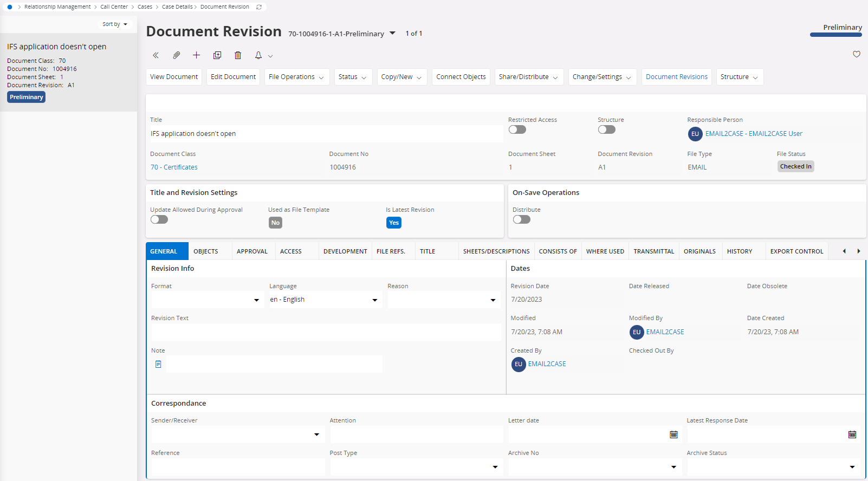Navigate to Case Details breadcrumb
Viewport: 868px width, 481px height.
(x=177, y=7)
